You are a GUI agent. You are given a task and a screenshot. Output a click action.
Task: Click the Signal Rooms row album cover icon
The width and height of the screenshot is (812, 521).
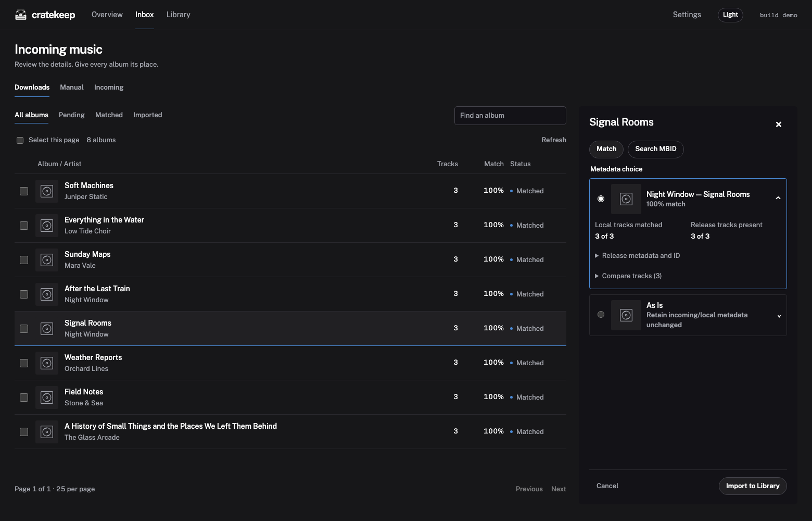pyautogui.click(x=47, y=329)
